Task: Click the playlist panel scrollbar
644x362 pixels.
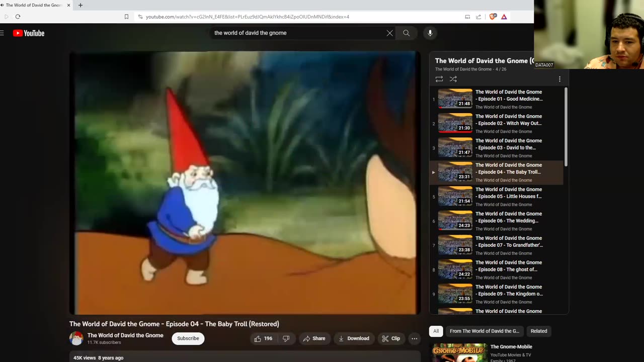Action: (566, 127)
